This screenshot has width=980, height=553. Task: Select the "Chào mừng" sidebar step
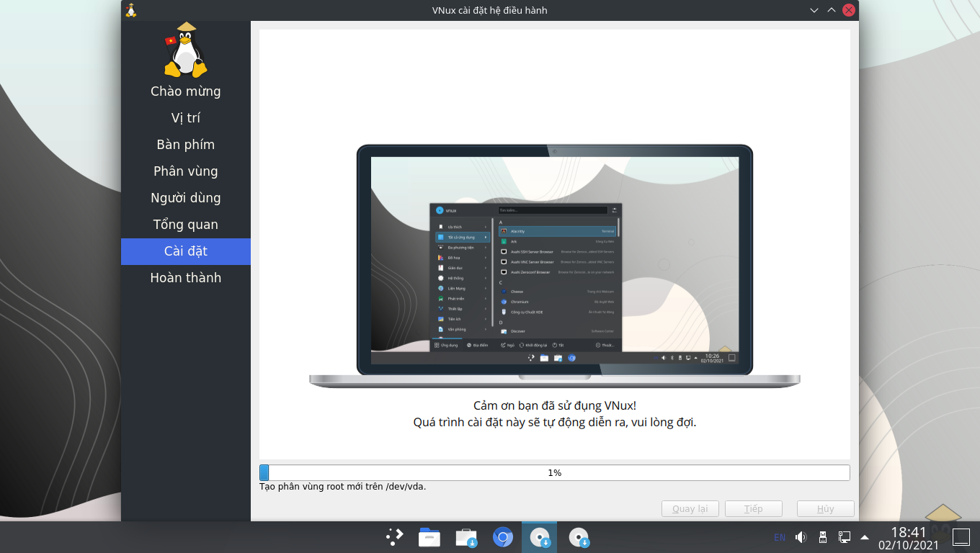click(186, 91)
